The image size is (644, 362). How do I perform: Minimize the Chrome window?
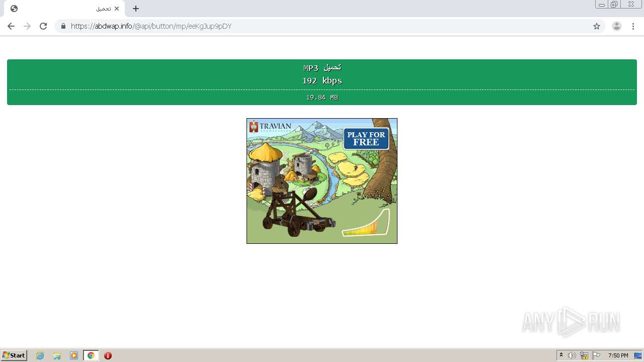point(602,5)
